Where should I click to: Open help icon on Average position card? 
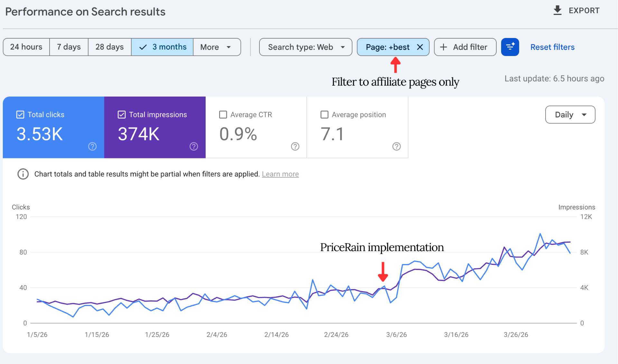(x=397, y=146)
